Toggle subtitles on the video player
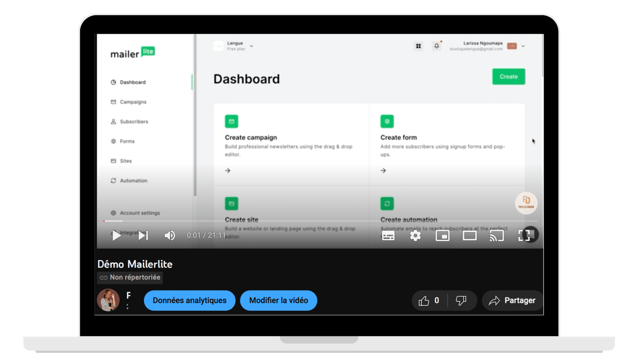640x364 pixels. [x=388, y=236]
